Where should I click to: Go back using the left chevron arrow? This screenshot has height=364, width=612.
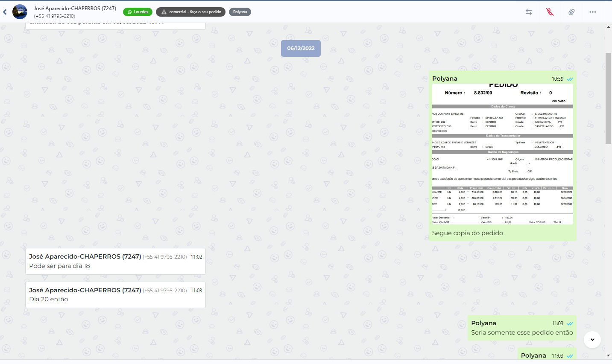[x=5, y=12]
